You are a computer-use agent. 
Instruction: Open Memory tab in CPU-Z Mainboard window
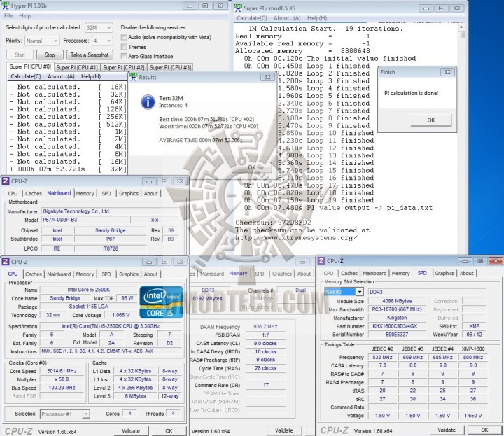point(85,193)
